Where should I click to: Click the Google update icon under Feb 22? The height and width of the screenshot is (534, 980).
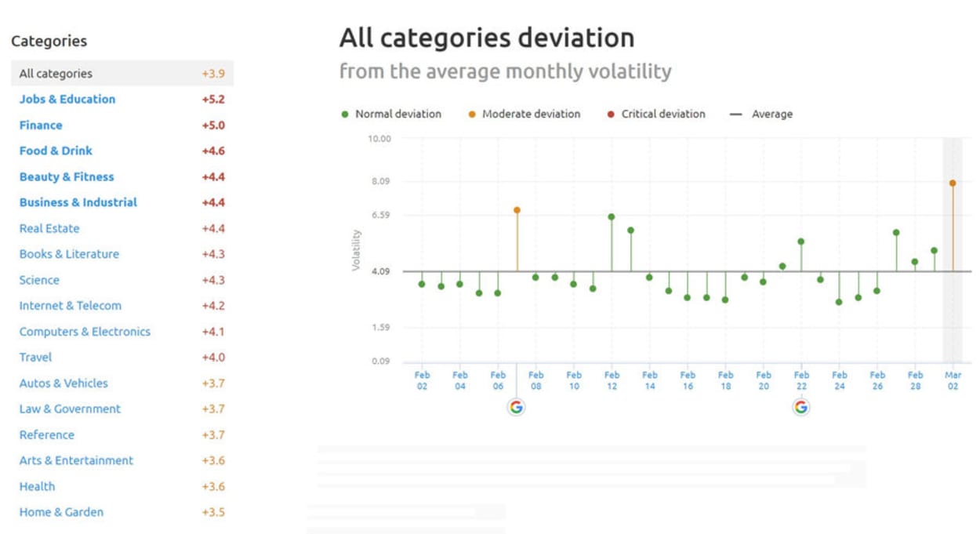[x=800, y=407]
